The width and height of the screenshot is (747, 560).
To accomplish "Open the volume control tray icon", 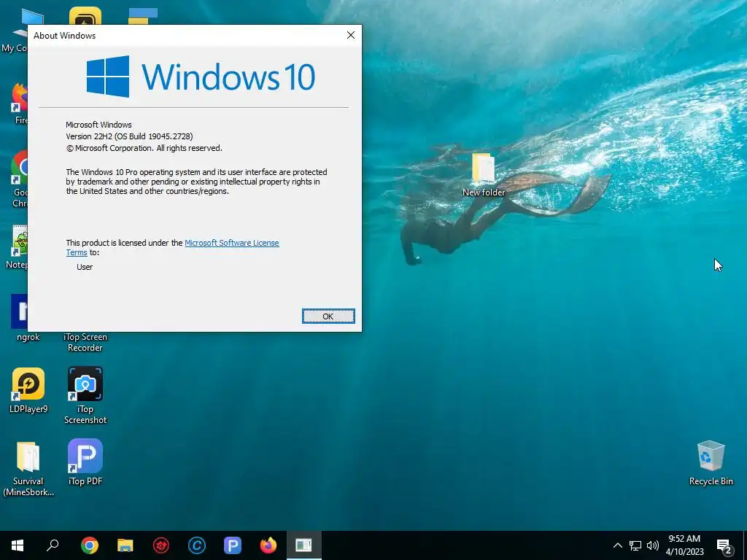I will [653, 545].
